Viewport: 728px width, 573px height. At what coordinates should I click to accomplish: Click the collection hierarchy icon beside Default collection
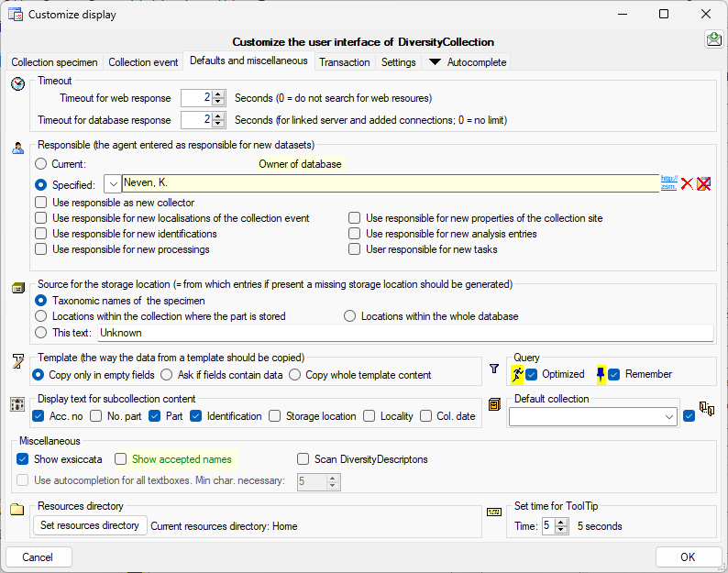707,409
